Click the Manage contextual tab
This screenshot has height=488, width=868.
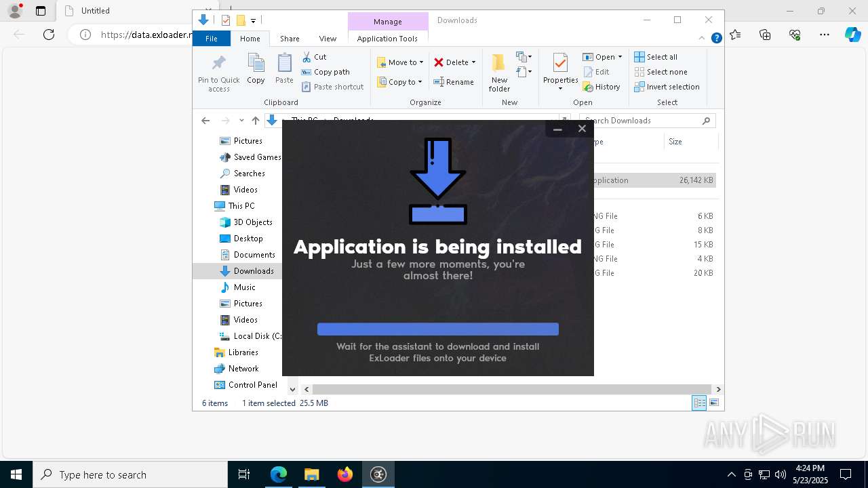388,22
